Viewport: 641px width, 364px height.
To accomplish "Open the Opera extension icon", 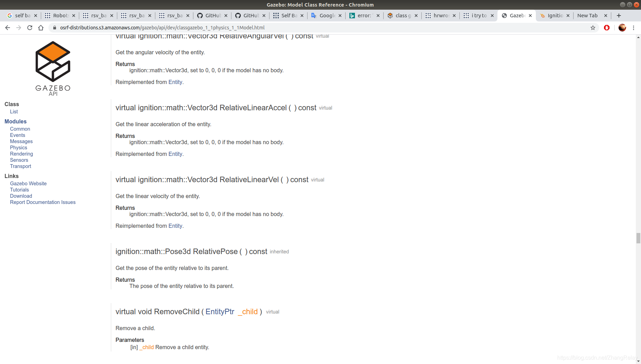I will coord(607,28).
